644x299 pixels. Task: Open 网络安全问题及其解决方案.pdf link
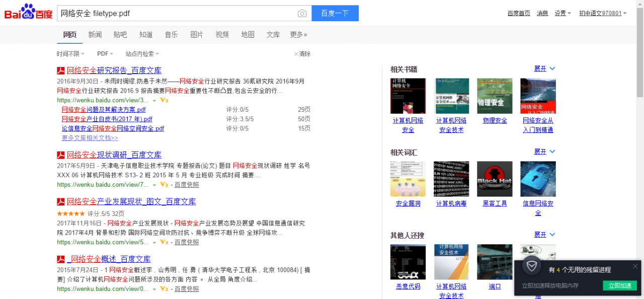[104, 110]
